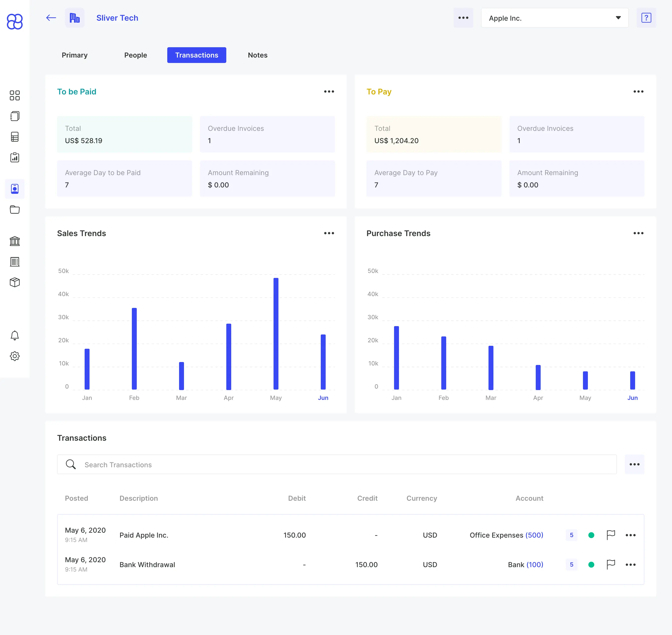672x635 pixels.
Task: Open settings gear in sidebar
Action: pyautogui.click(x=15, y=356)
